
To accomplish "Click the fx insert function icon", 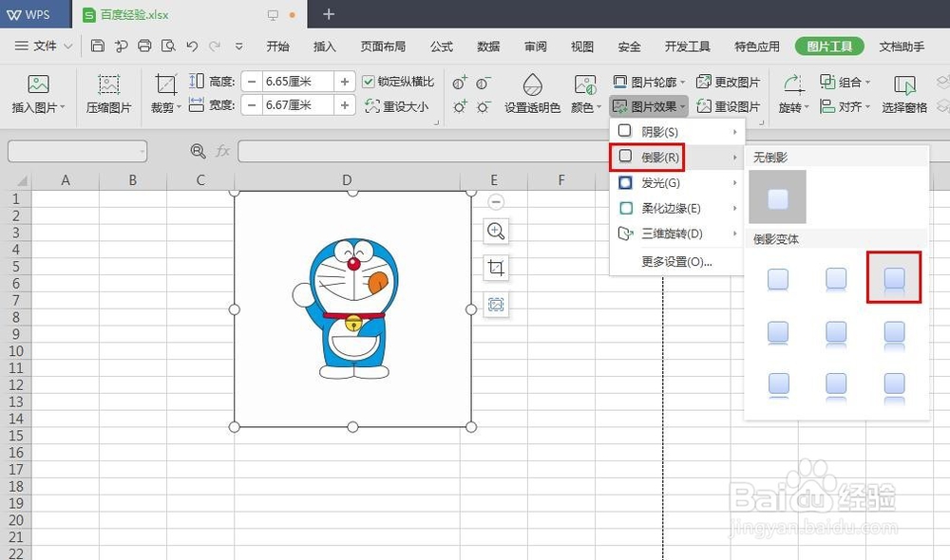I will tap(223, 151).
